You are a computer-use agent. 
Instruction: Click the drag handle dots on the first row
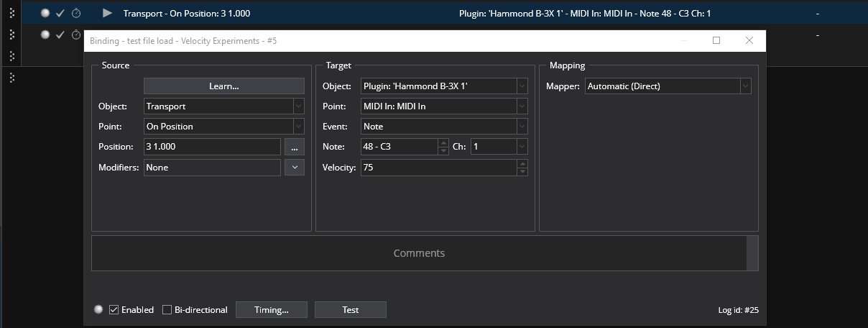coord(12,13)
